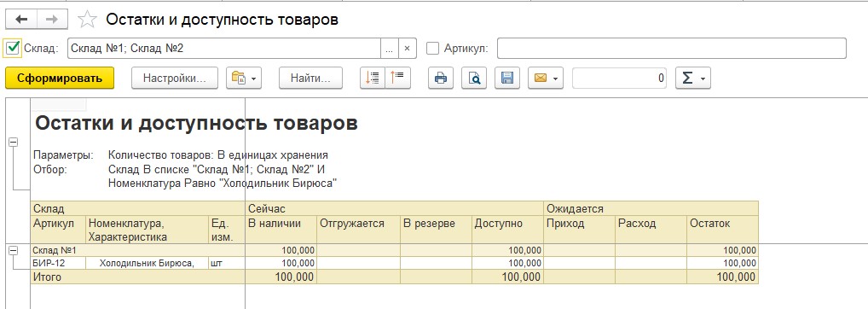The image size is (868, 309).
Task: Open print preview with magnifier page icon
Action: coord(474,78)
